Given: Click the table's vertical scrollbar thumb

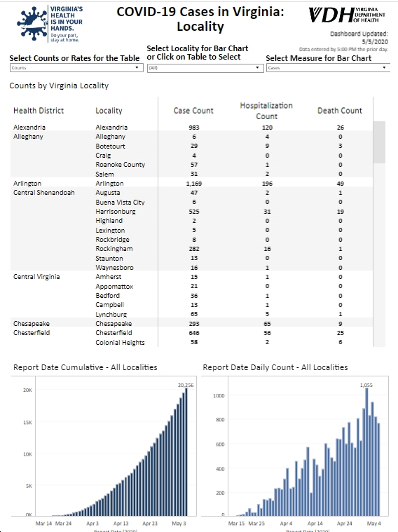Looking at the screenshot, I should pos(379,142).
